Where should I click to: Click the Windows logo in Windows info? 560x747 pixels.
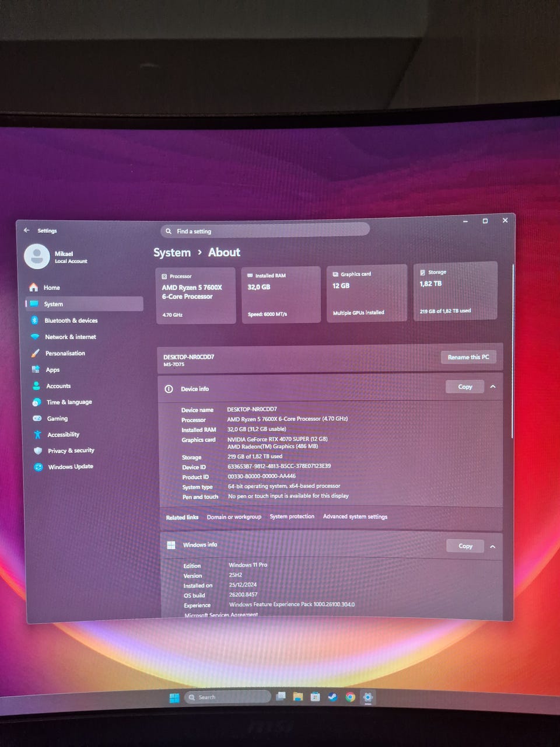(171, 545)
